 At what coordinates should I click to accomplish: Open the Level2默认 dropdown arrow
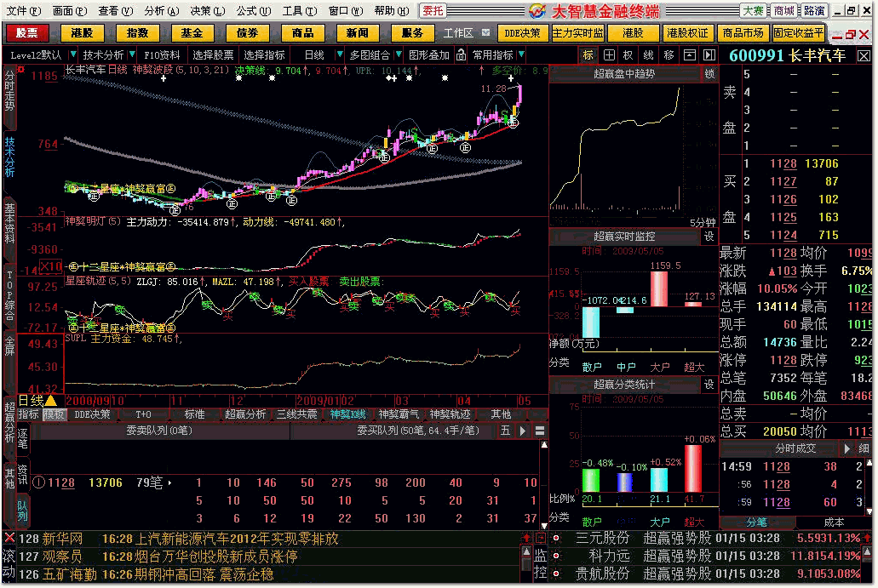point(72,54)
